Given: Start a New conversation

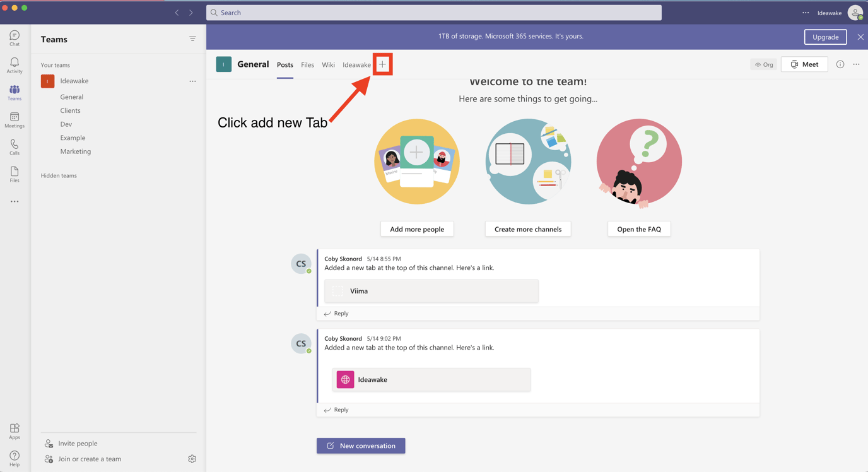Looking at the screenshot, I should point(361,445).
